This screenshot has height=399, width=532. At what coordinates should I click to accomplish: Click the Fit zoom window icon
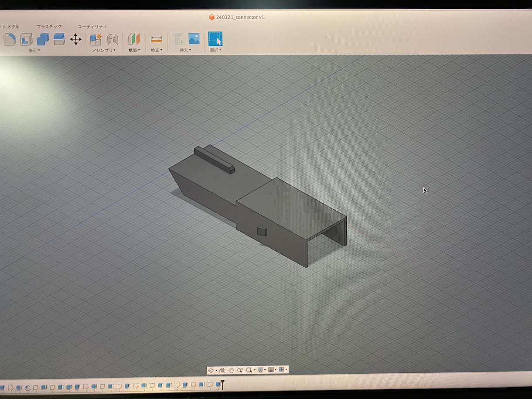click(x=249, y=370)
